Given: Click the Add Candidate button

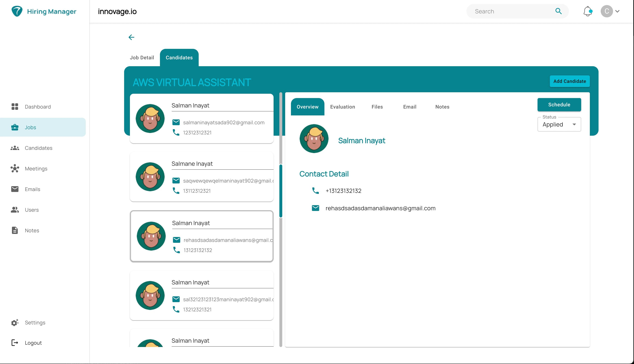Looking at the screenshot, I should (570, 81).
